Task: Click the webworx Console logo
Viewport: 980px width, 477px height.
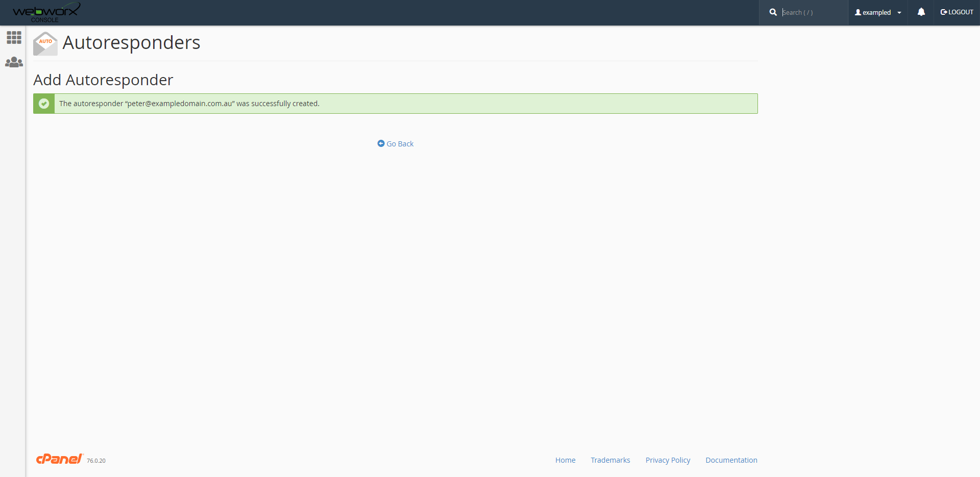Action: (46, 12)
